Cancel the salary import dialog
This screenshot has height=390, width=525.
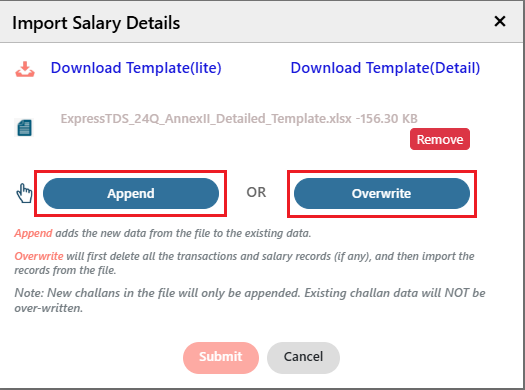[303, 358]
